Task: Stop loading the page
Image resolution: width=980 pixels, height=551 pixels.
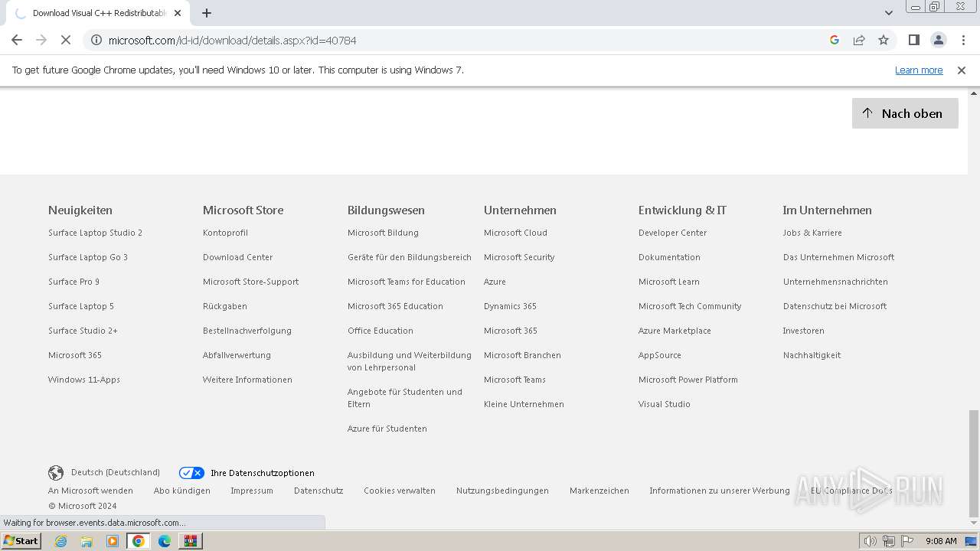Action: click(x=65, y=40)
